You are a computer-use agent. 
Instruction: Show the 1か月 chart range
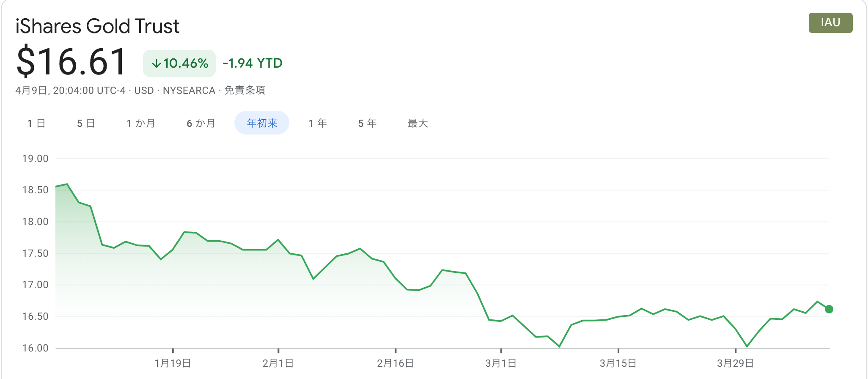tap(141, 123)
